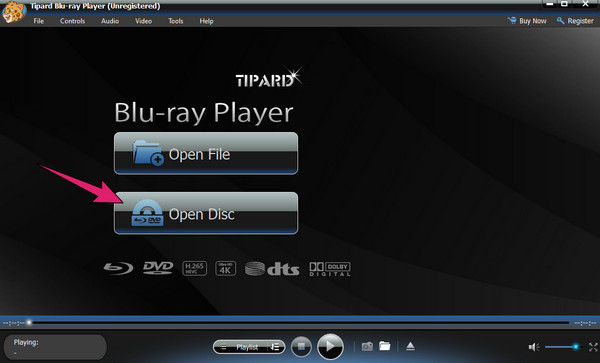Image resolution: width=600 pixels, height=363 pixels.
Task: Minimize the Tipard player window
Action: 550,4
